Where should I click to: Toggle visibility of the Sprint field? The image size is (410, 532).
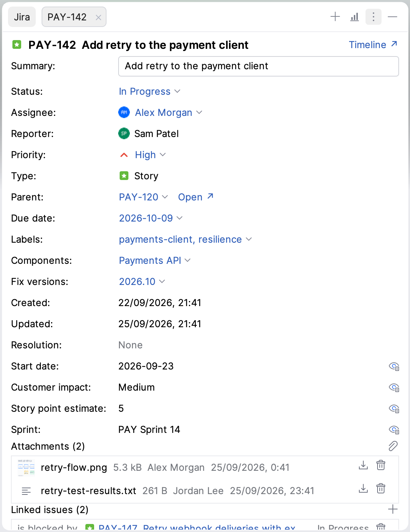pyautogui.click(x=394, y=430)
